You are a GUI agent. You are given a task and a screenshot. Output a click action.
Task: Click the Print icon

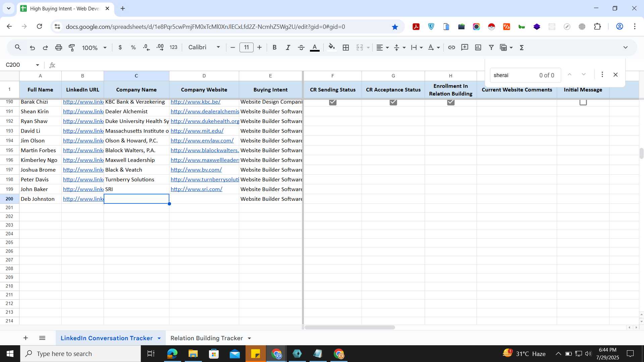click(x=59, y=48)
